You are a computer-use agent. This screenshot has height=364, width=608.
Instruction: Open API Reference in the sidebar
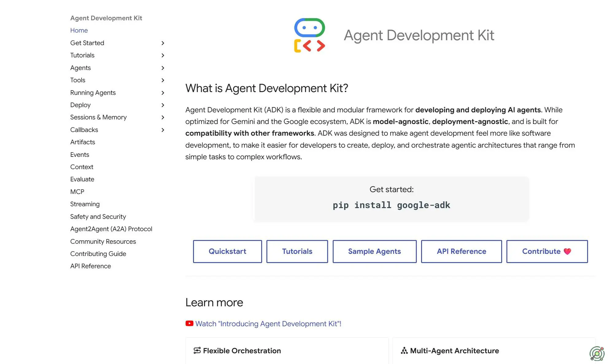[x=90, y=266]
